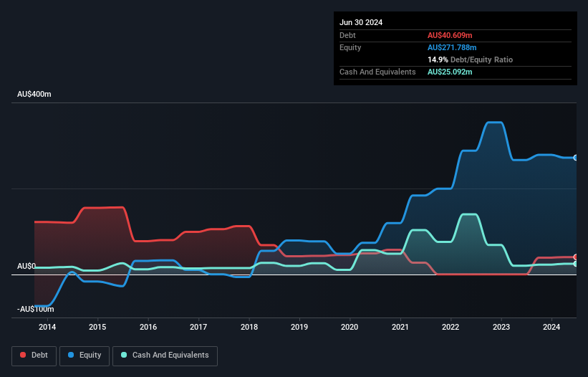The height and width of the screenshot is (377, 588).
Task: Select the teal Cash endpoint marker
Action: click(x=576, y=264)
